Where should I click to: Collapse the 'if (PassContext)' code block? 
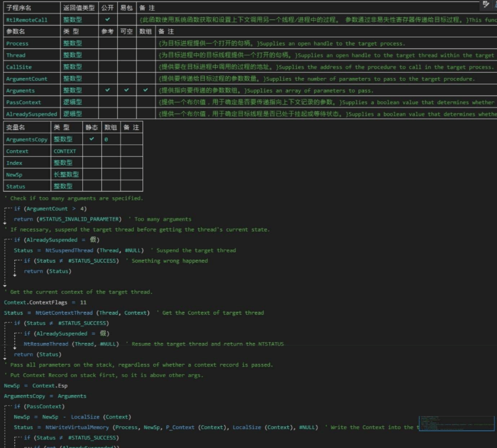[x=6, y=407]
